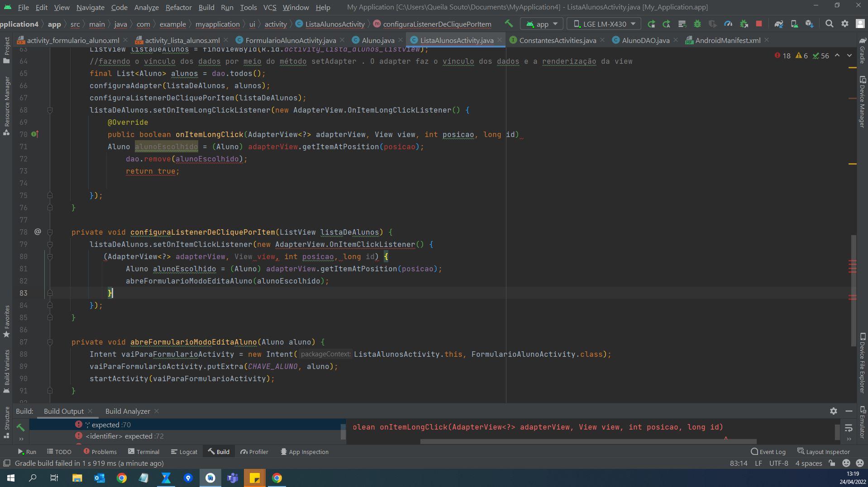Open the Project tool window
Viewport: 868px width, 487px height.
pyautogui.click(x=6, y=50)
